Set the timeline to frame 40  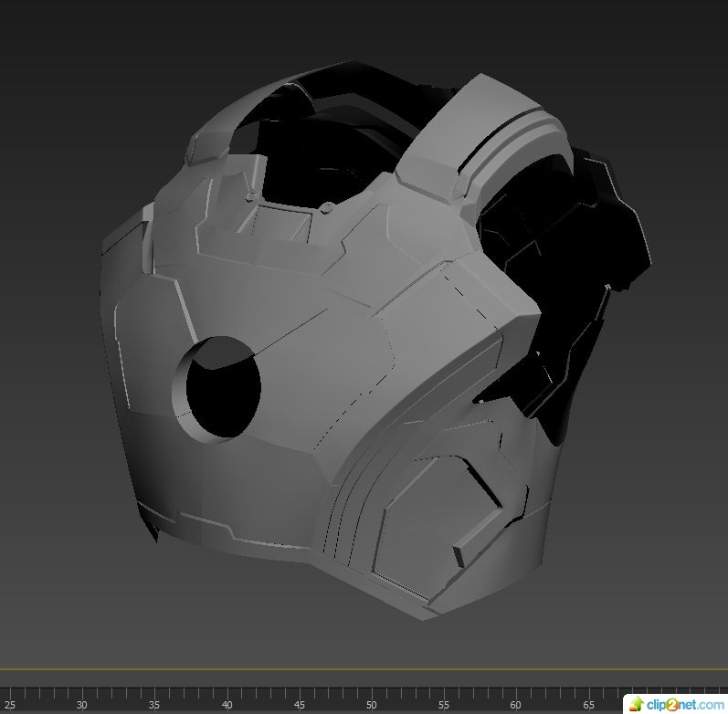point(227,704)
